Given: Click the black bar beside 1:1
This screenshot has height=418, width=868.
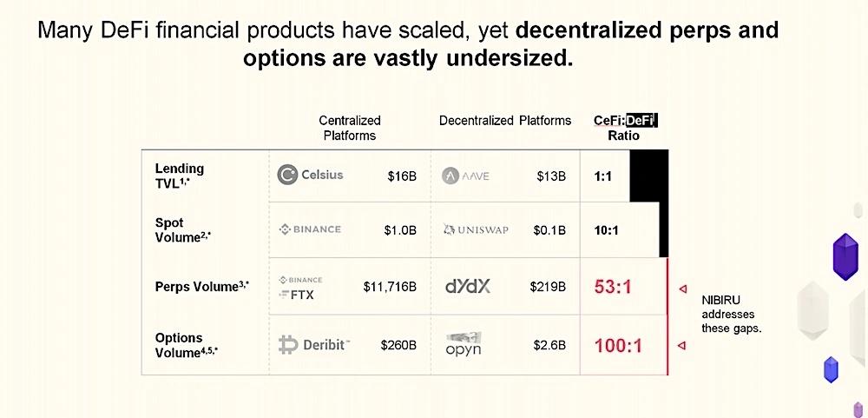Looking at the screenshot, I should (x=648, y=176).
